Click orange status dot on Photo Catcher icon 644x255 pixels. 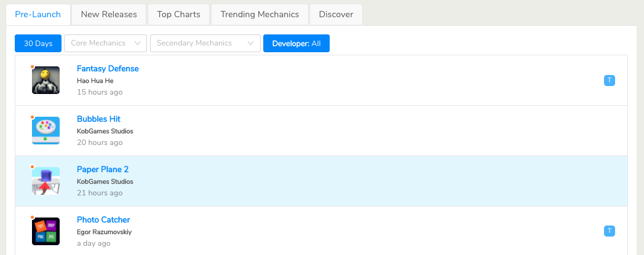point(32,218)
